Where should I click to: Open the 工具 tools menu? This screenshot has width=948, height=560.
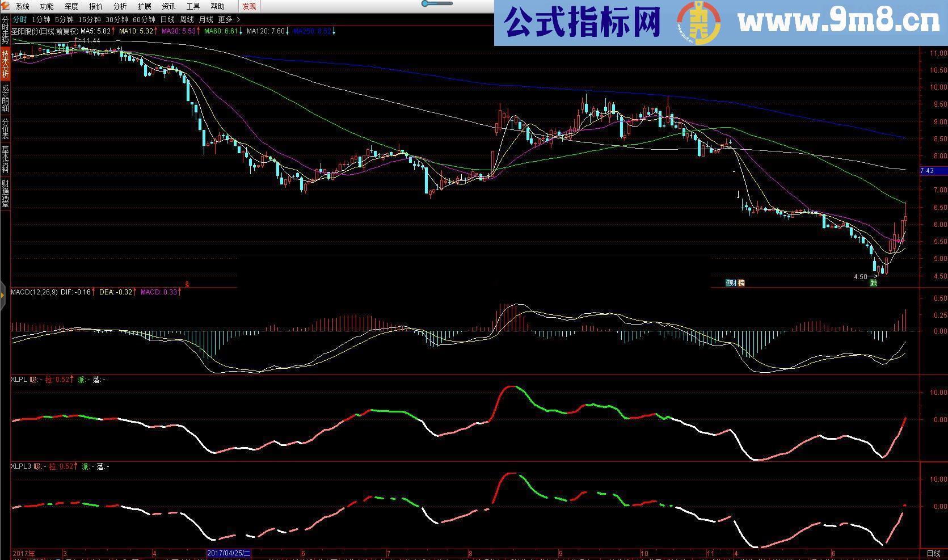(x=193, y=6)
